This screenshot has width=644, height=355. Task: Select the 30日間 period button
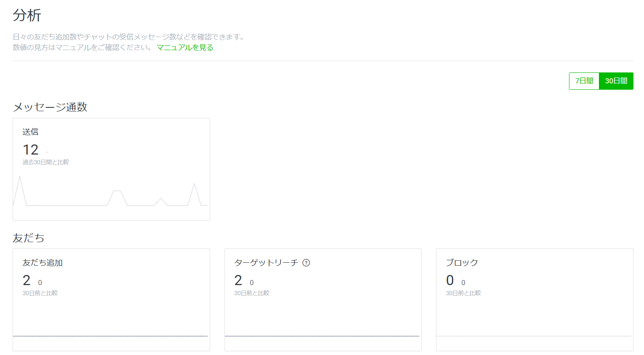click(x=616, y=81)
